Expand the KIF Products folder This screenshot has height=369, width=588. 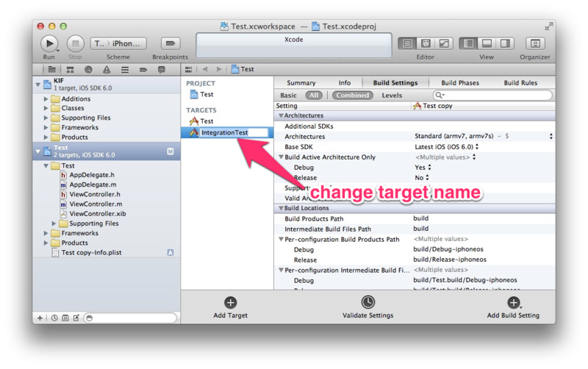pos(46,137)
